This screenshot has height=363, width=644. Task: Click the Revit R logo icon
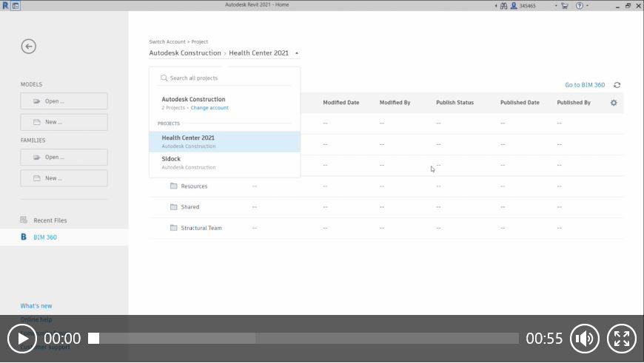click(5, 6)
